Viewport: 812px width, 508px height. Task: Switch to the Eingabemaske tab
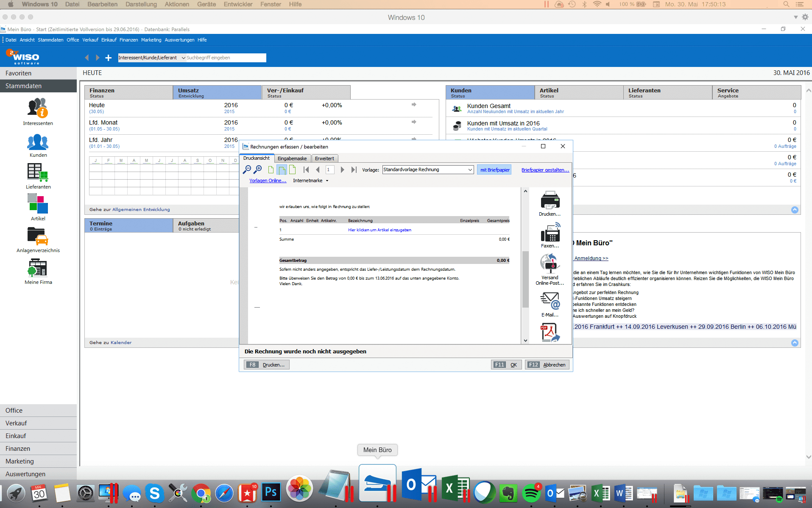coord(293,158)
